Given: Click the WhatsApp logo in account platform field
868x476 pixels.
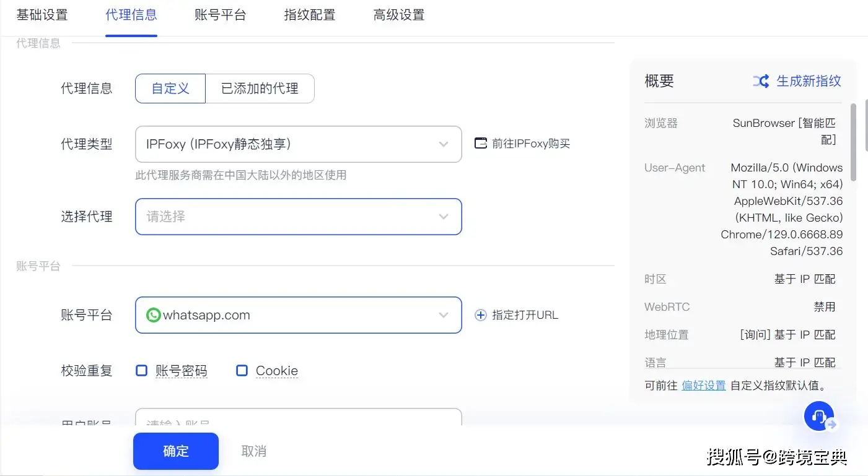Looking at the screenshot, I should point(153,315).
